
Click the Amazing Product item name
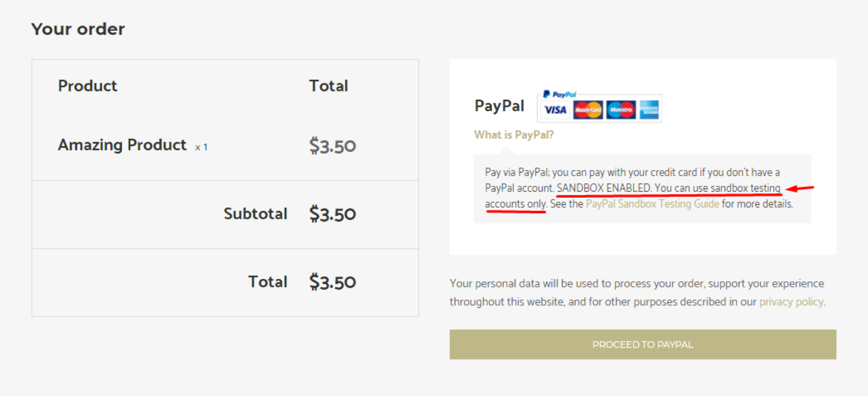(122, 145)
